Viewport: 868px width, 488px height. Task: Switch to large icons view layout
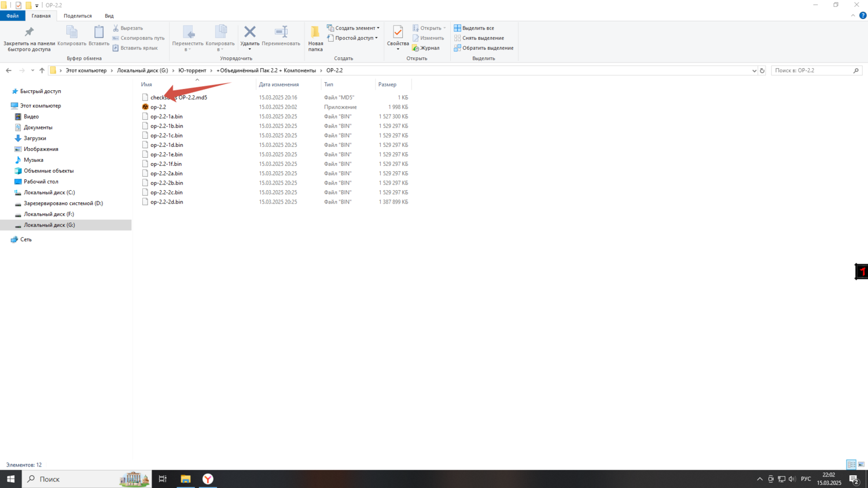click(x=861, y=464)
